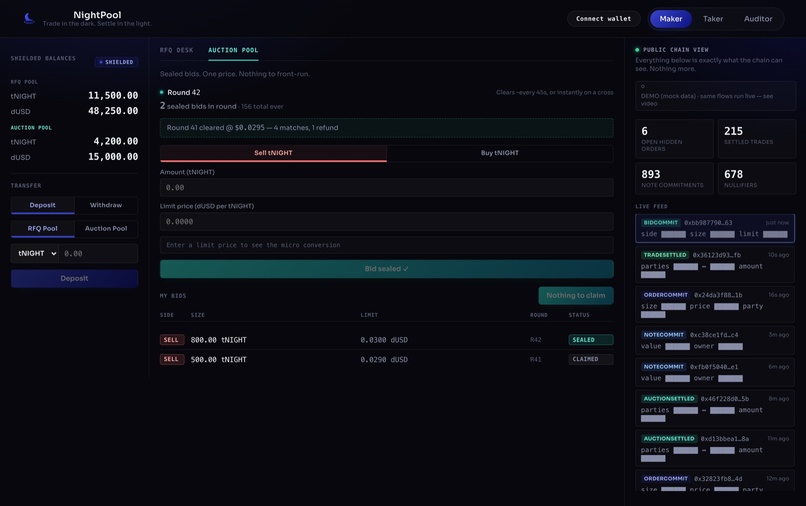The image size is (806, 506).
Task: Open the Auction Pool tab
Action: coord(233,50)
